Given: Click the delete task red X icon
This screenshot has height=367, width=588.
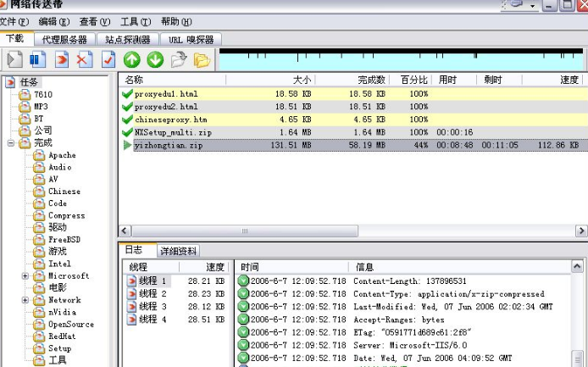Looking at the screenshot, I should 85,59.
